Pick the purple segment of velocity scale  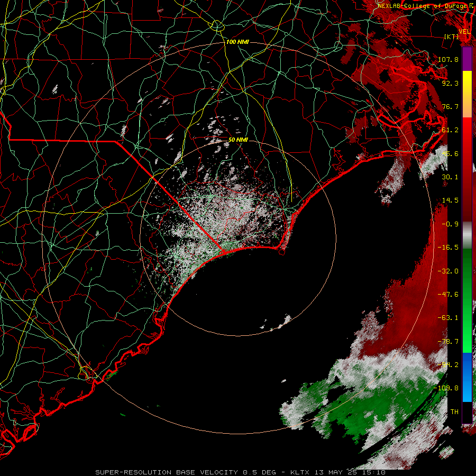467,59
